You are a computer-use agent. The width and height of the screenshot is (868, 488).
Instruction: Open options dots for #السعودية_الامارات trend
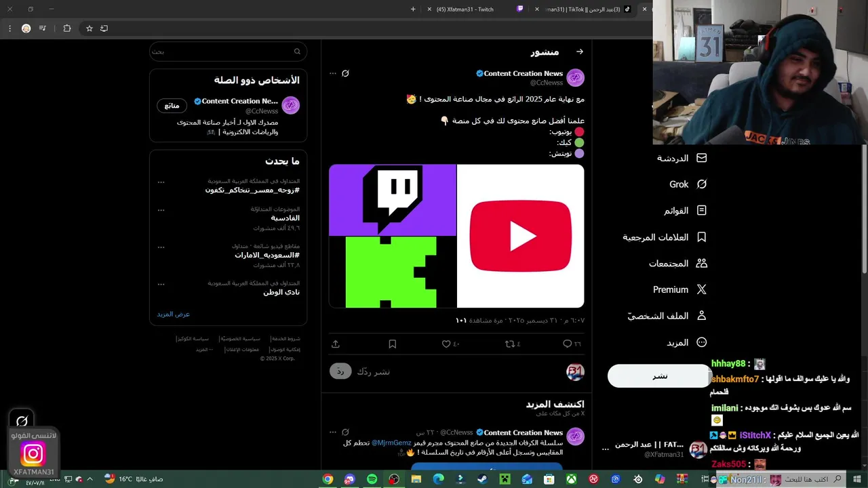tap(161, 247)
